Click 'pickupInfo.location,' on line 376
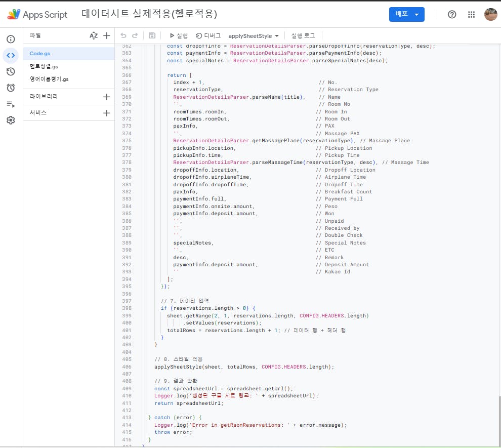The image size is (501, 448). [204, 148]
